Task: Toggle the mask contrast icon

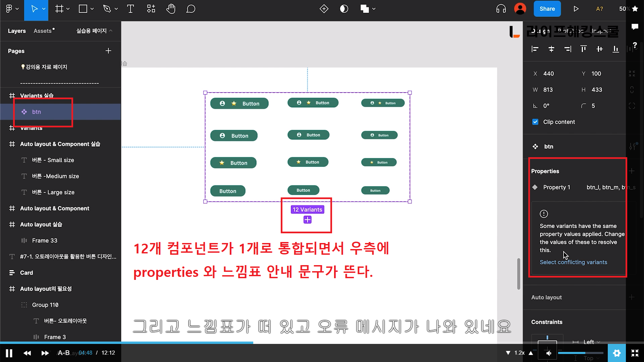Action: pos(344,9)
